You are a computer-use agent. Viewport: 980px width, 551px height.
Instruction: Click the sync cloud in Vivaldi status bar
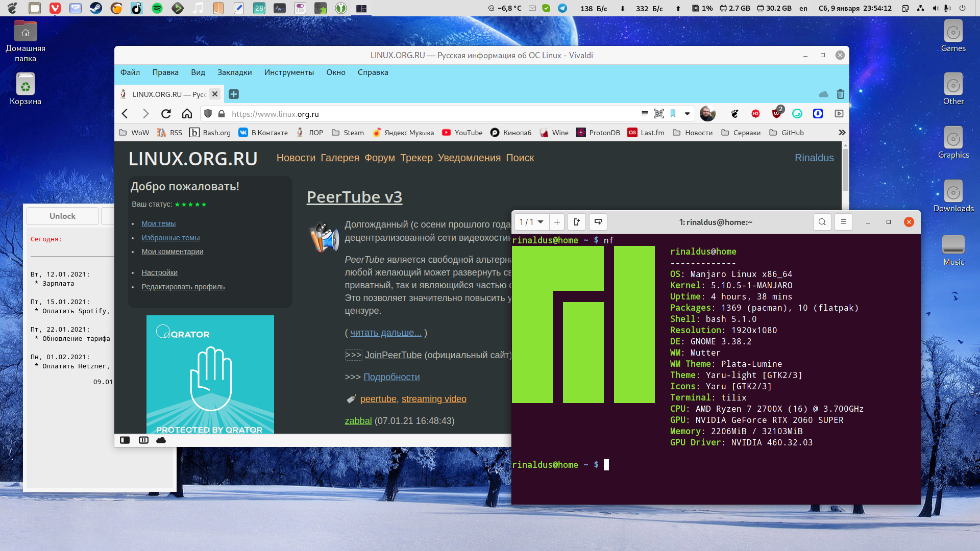[161, 440]
